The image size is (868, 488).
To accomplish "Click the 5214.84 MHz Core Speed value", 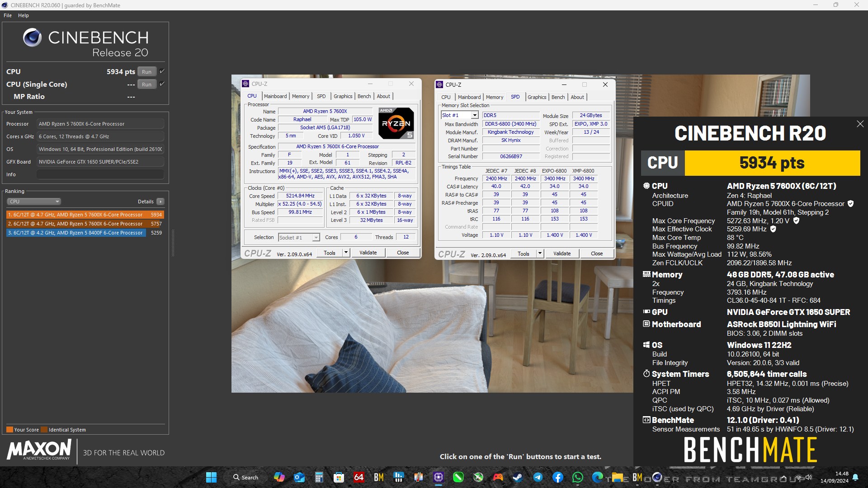I will (300, 196).
